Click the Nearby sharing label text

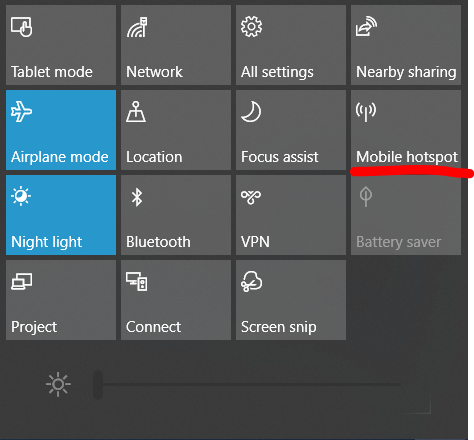coord(406,72)
